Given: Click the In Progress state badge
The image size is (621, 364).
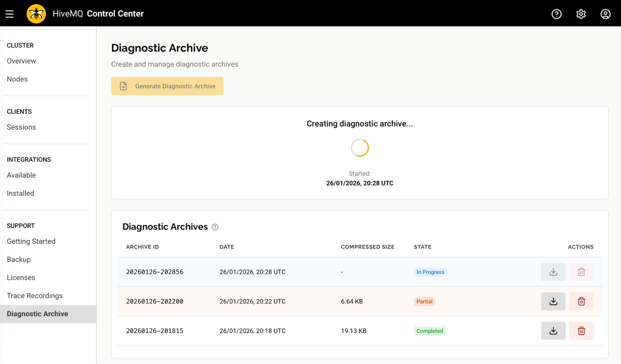Looking at the screenshot, I should pos(430,272).
